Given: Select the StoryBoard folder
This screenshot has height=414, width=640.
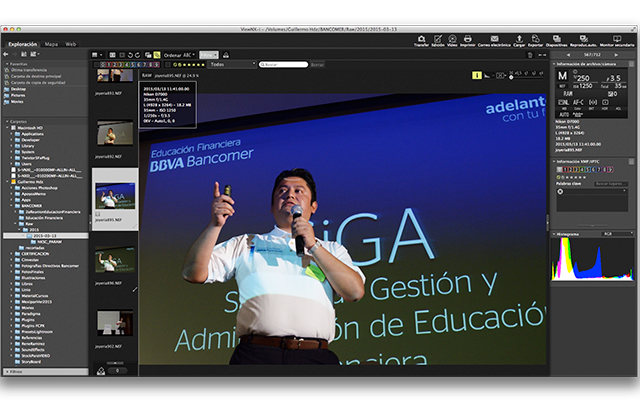Looking at the screenshot, I should tap(31, 362).
